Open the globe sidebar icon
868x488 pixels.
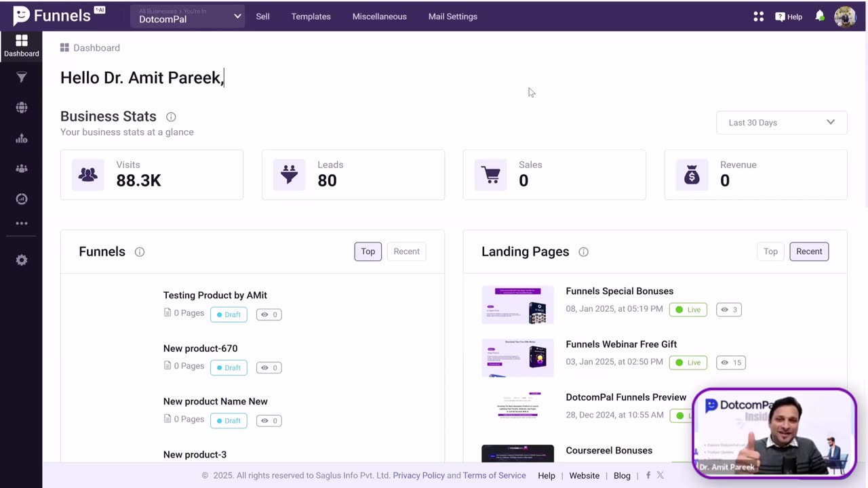coord(22,108)
